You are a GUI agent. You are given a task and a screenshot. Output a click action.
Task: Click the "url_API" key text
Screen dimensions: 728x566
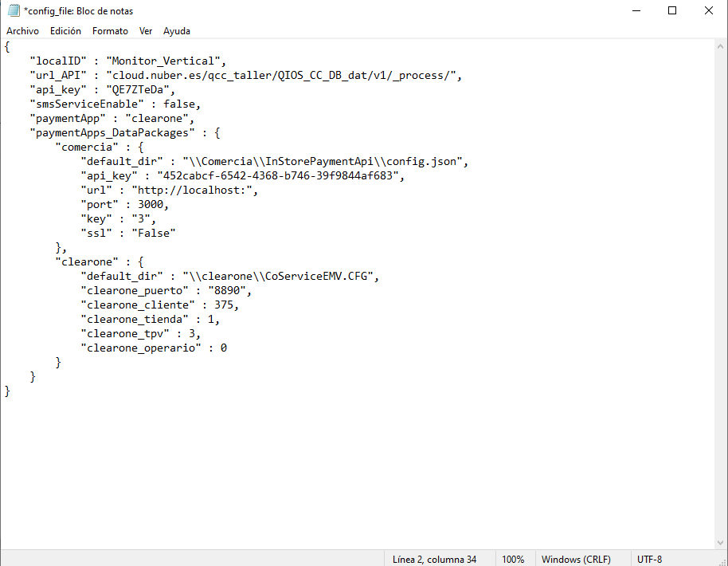58,75
